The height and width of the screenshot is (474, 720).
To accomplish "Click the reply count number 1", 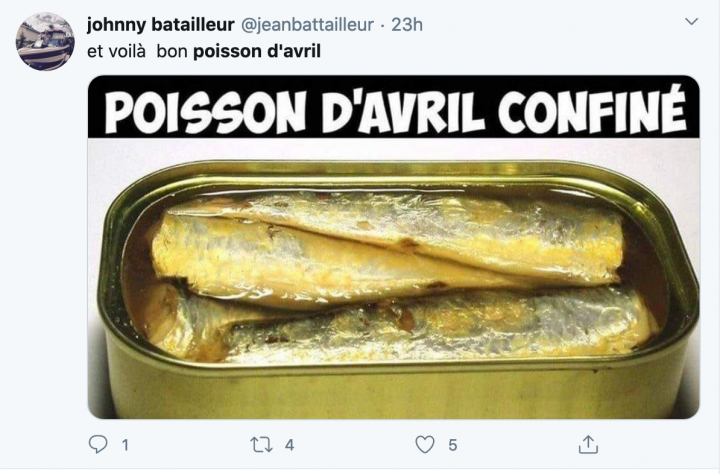I will coord(124,445).
